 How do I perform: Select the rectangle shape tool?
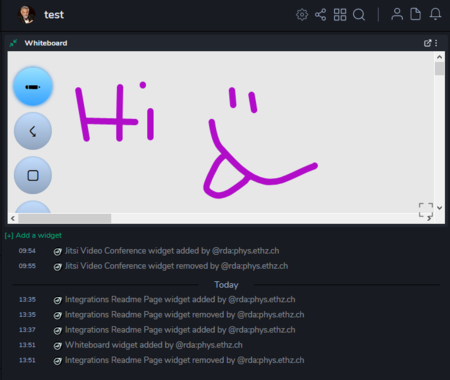(x=33, y=175)
